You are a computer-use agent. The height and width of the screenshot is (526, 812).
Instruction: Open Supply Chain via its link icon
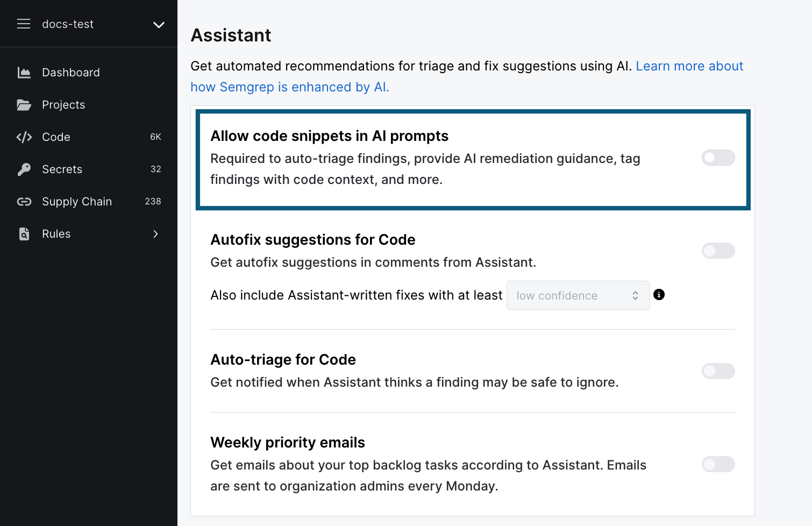(x=24, y=201)
